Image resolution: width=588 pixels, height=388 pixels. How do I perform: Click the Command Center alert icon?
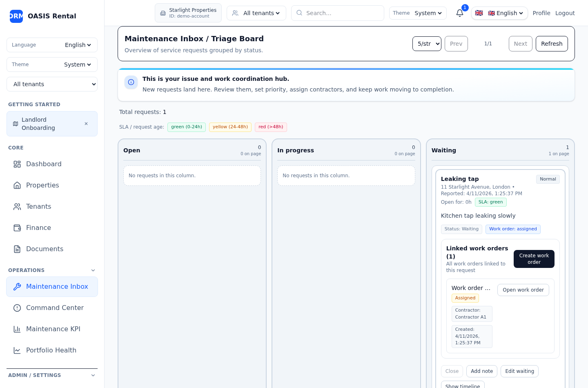(x=17, y=308)
